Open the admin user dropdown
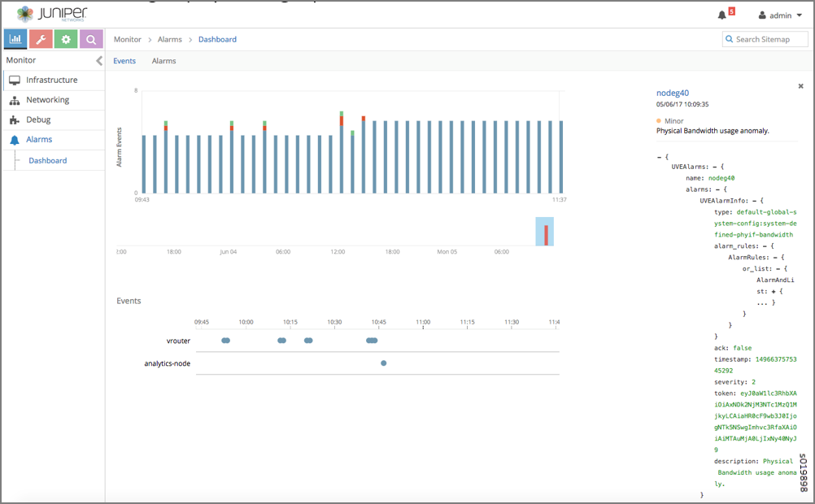The width and height of the screenshot is (815, 504). tap(779, 15)
